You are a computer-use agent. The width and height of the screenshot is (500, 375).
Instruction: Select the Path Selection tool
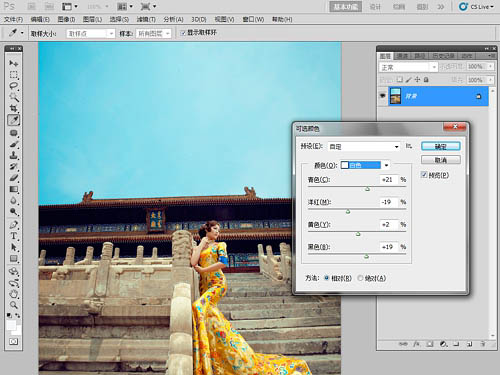(x=14, y=247)
